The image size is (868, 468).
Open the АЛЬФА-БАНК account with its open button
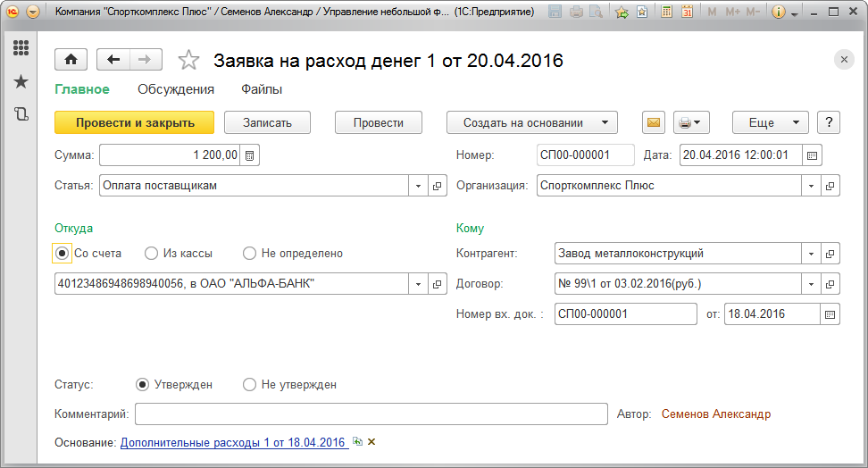point(438,284)
